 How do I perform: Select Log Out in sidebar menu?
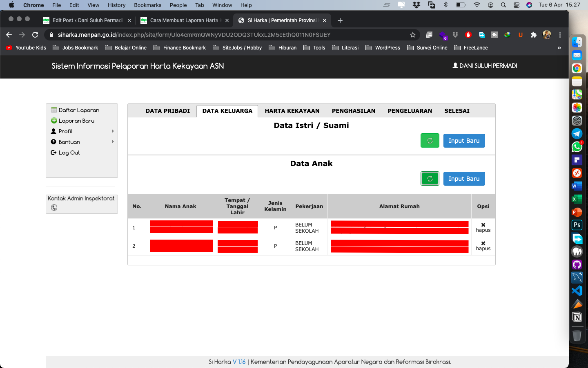coord(69,153)
